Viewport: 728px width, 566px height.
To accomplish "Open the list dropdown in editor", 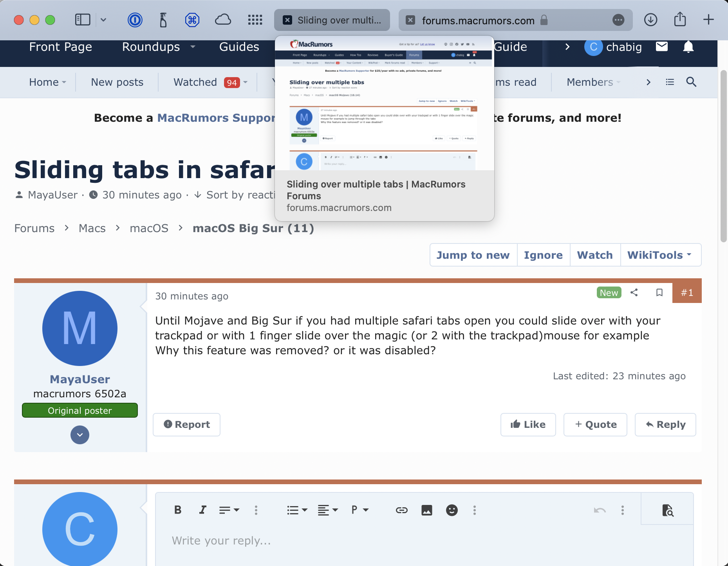I will point(297,510).
